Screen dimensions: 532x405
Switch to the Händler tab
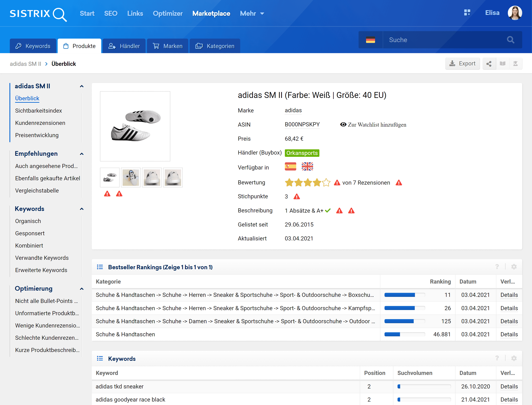[124, 46]
